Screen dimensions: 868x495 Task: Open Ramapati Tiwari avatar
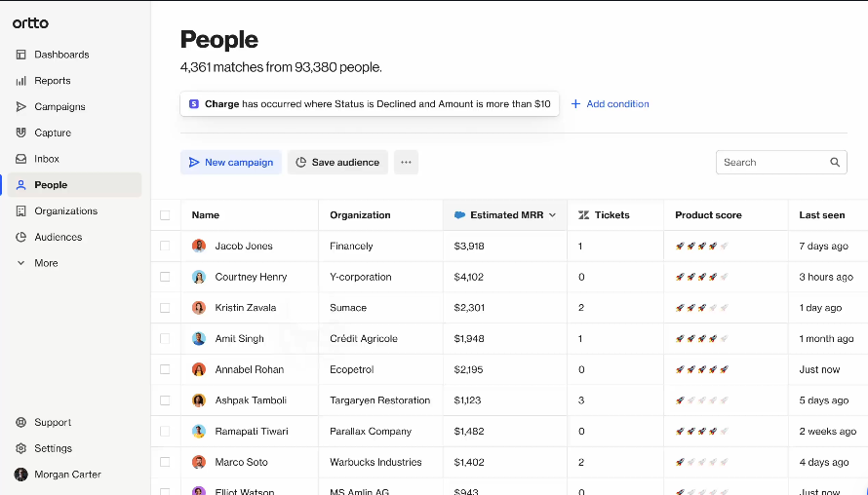pos(199,431)
